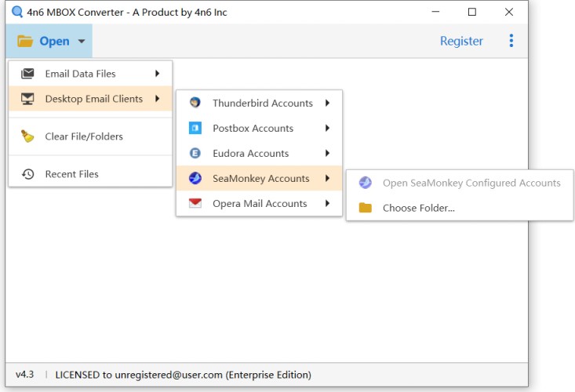575x392 pixels.
Task: Click the yellow folder icon beside Choose Folder
Action: tap(366, 208)
